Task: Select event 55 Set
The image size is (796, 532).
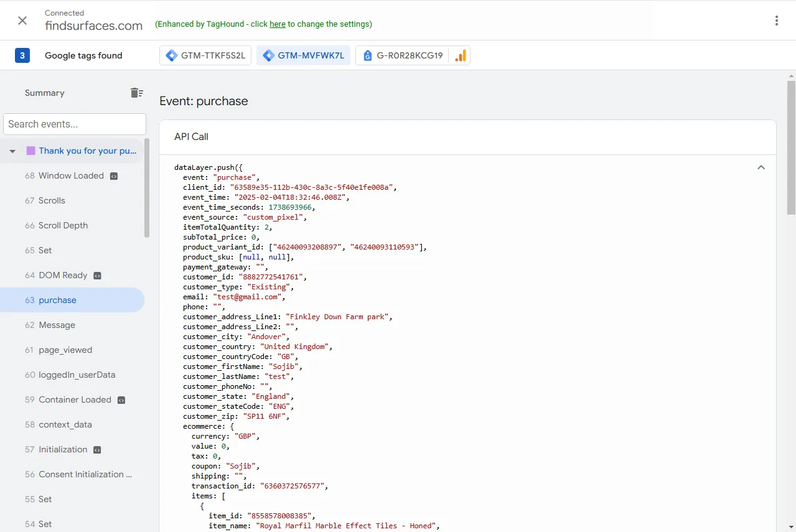Action: [x=72, y=499]
